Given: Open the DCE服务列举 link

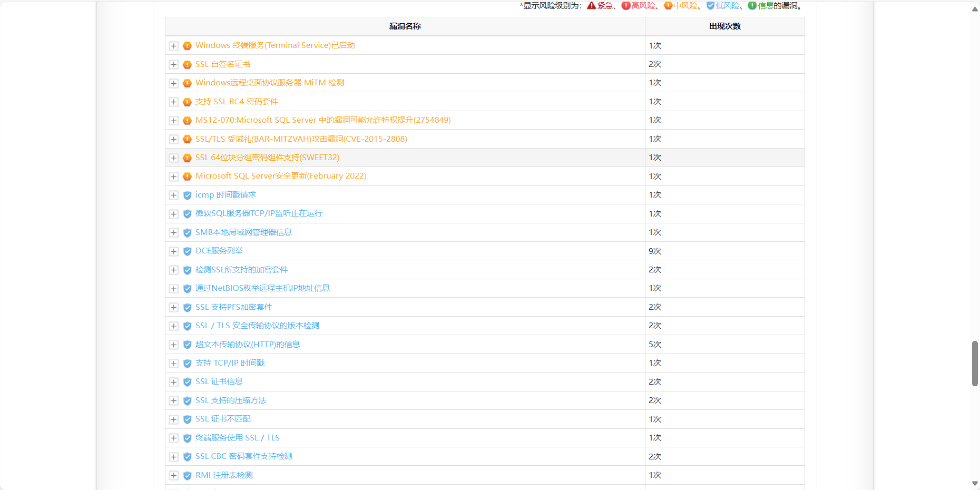Looking at the screenshot, I should (x=219, y=251).
